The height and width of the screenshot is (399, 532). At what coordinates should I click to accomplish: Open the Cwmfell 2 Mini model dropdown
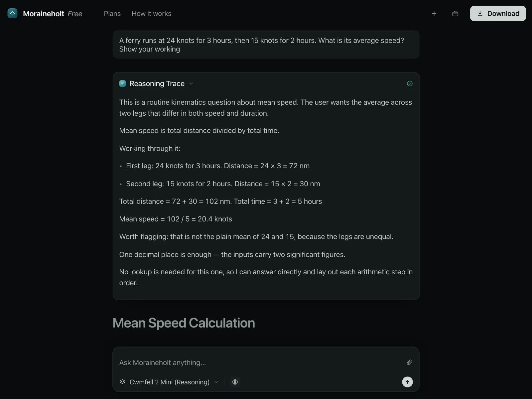169,382
